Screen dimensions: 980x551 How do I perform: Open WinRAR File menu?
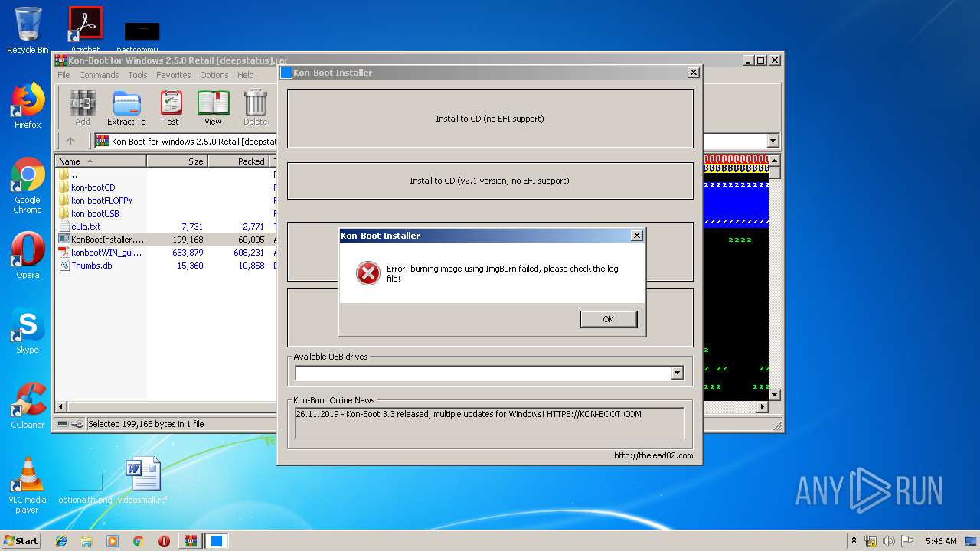pyautogui.click(x=64, y=75)
